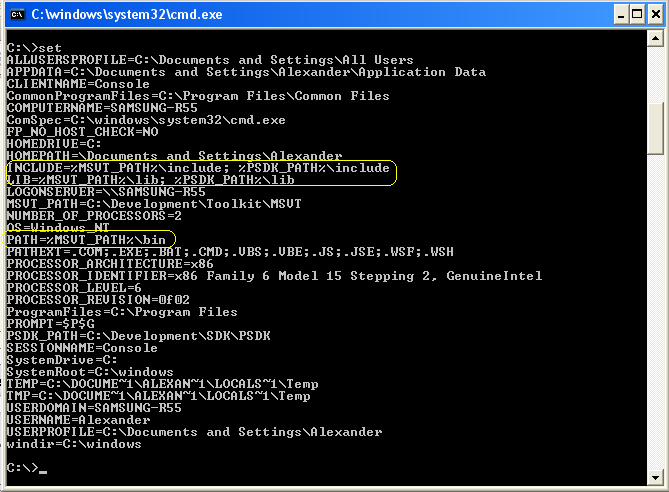Click the MSVT_PATH=C:\Development\Toolkit\MSVT line
This screenshot has width=669, height=492.
click(x=142, y=204)
